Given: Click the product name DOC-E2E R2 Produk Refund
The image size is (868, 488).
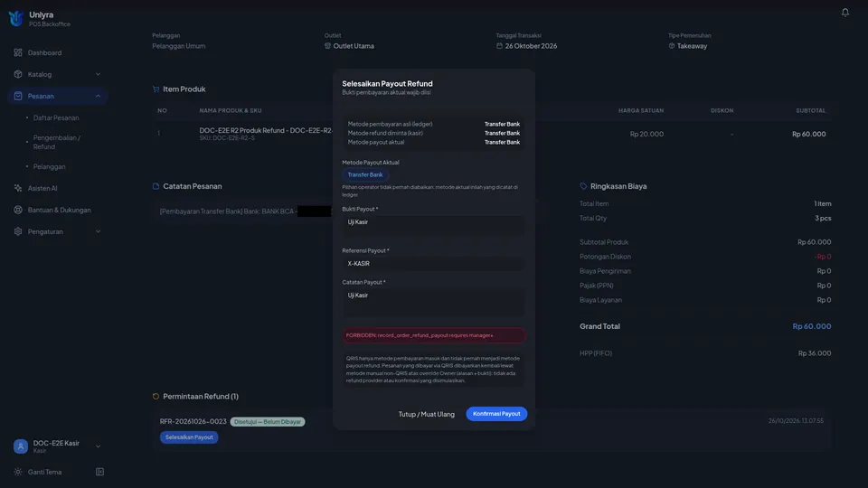Looking at the screenshot, I should click(x=266, y=130).
